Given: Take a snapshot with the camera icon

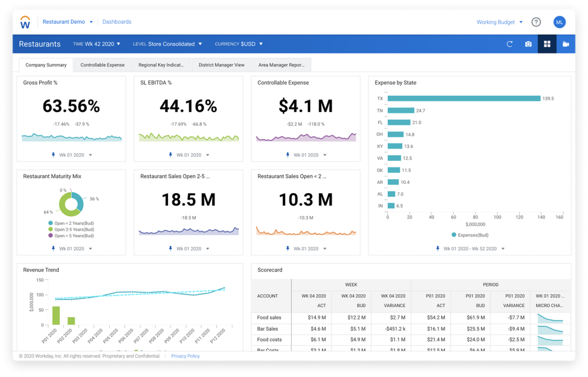Looking at the screenshot, I should [529, 44].
